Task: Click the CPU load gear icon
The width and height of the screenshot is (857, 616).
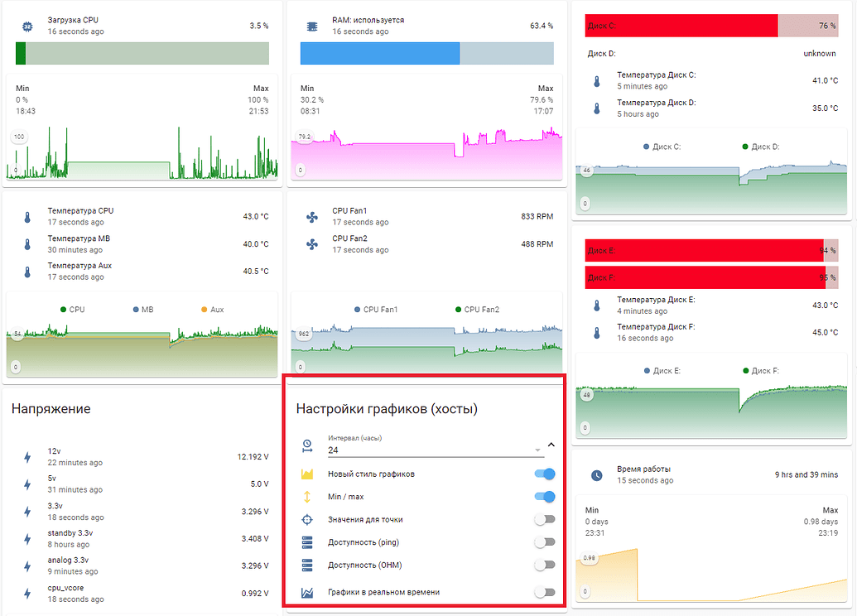Action: [26, 26]
